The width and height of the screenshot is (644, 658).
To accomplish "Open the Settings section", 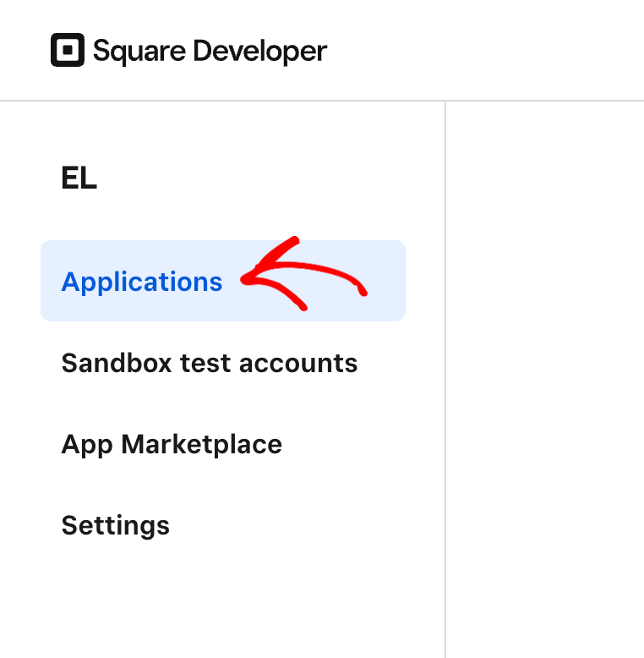I will (x=115, y=525).
